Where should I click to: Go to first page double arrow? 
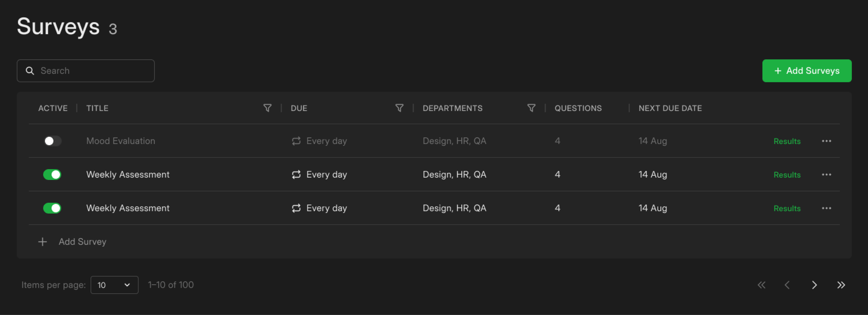coord(762,285)
